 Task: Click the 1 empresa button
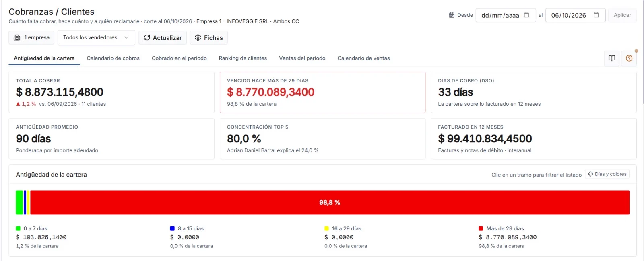tap(31, 37)
